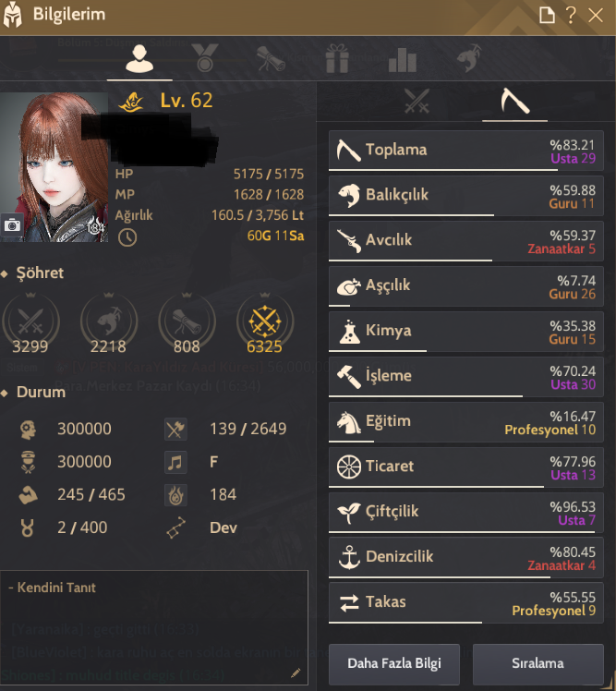Open the character profile tab icon

[139, 58]
